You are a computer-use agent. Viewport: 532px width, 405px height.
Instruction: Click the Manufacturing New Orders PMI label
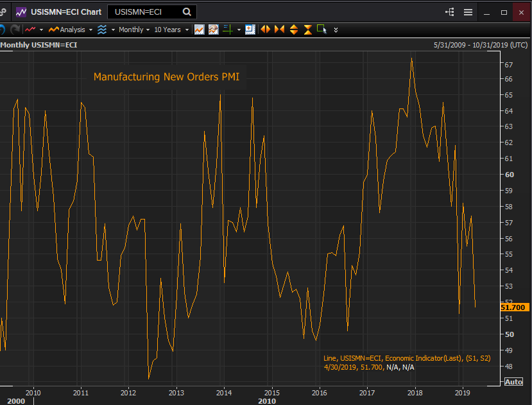pos(166,77)
